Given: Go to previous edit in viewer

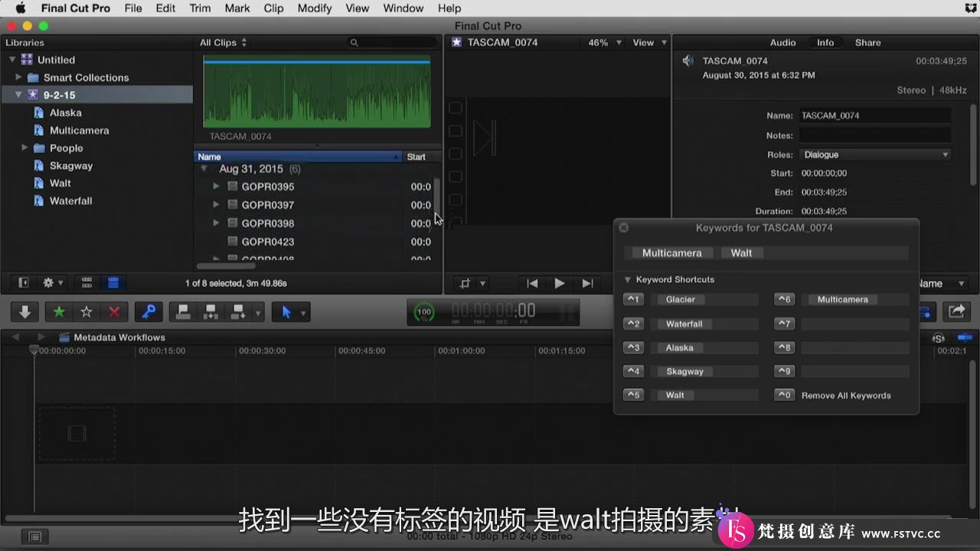Looking at the screenshot, I should tap(532, 283).
